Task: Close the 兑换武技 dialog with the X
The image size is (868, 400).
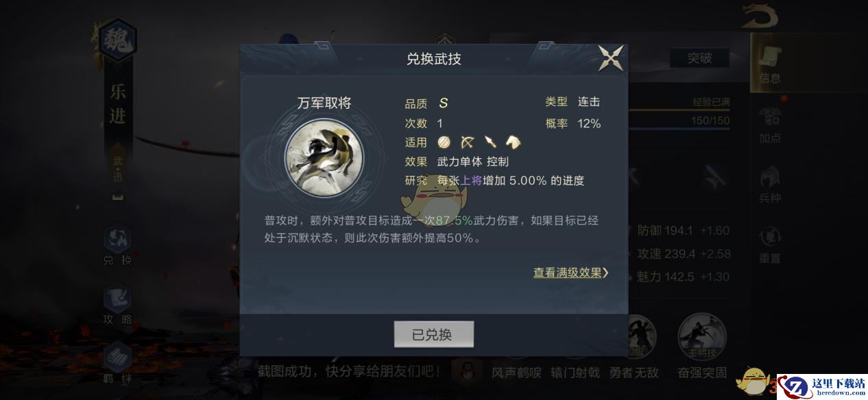Action: coord(611,58)
